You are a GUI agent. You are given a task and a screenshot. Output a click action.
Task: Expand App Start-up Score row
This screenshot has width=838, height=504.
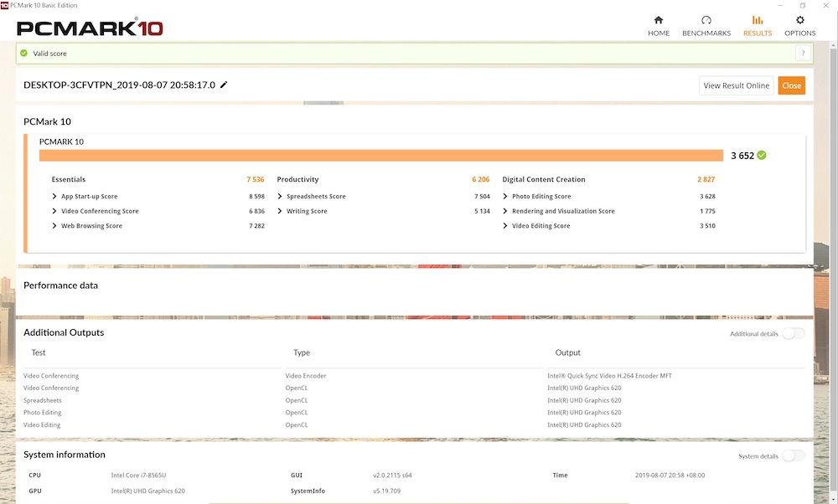click(55, 197)
